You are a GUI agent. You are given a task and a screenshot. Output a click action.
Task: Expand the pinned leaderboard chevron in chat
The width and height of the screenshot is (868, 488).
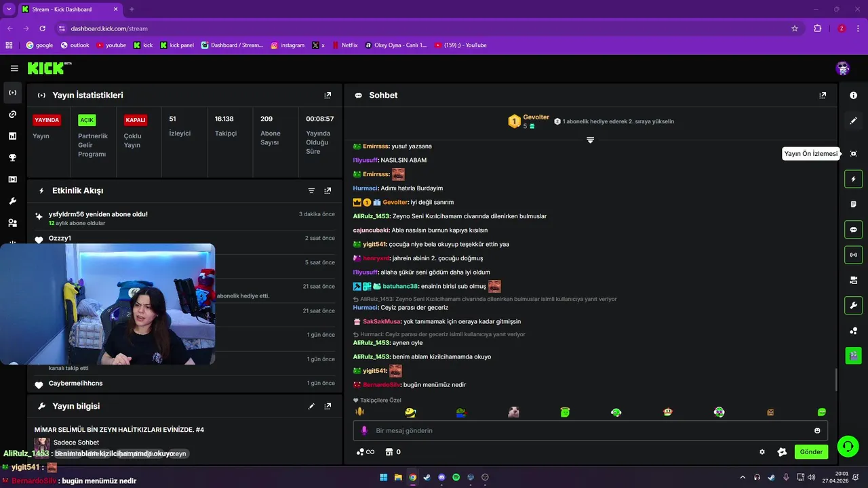590,140
